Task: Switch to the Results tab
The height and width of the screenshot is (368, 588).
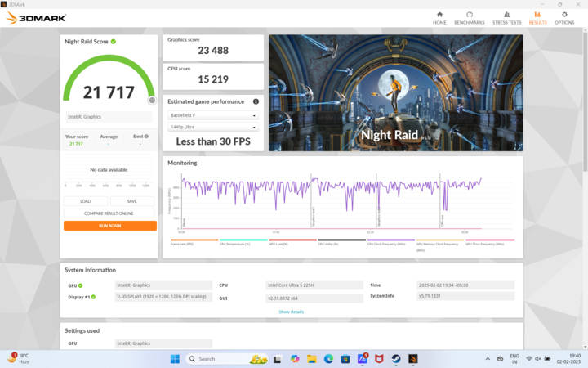Action: coord(537,17)
